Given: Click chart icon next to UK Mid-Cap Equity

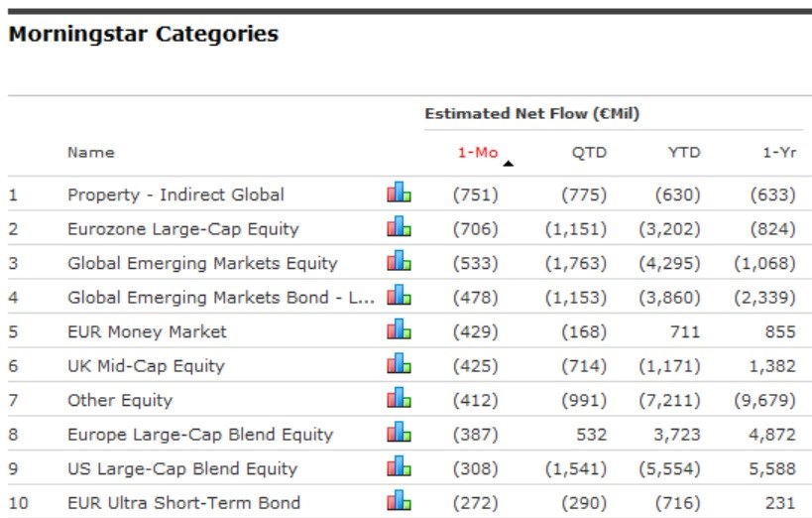Looking at the screenshot, I should pos(399,365).
